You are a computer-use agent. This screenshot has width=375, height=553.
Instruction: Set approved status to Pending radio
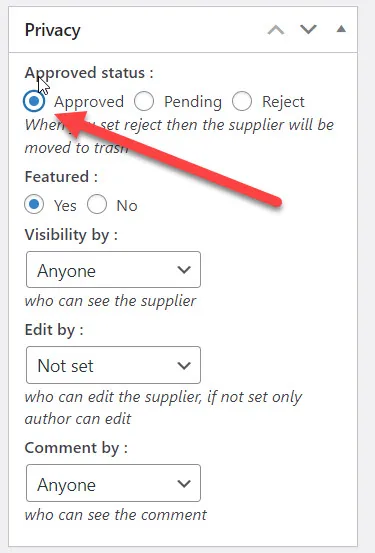click(144, 101)
